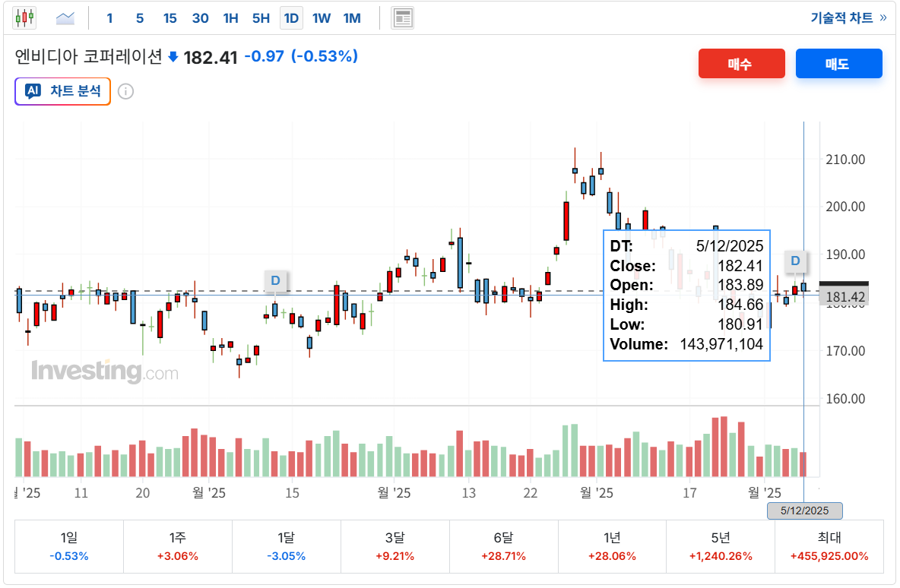
Task: Click the Low 180.91 tooltip value
Action: click(x=740, y=324)
